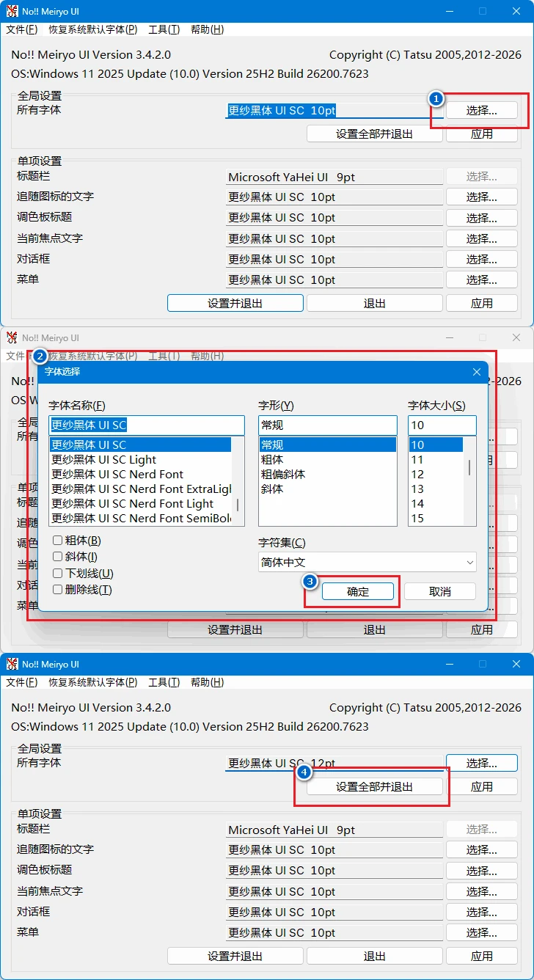Open 帮助(H) menu in the top window
Viewport: 534px width, 980px height.
[207, 29]
